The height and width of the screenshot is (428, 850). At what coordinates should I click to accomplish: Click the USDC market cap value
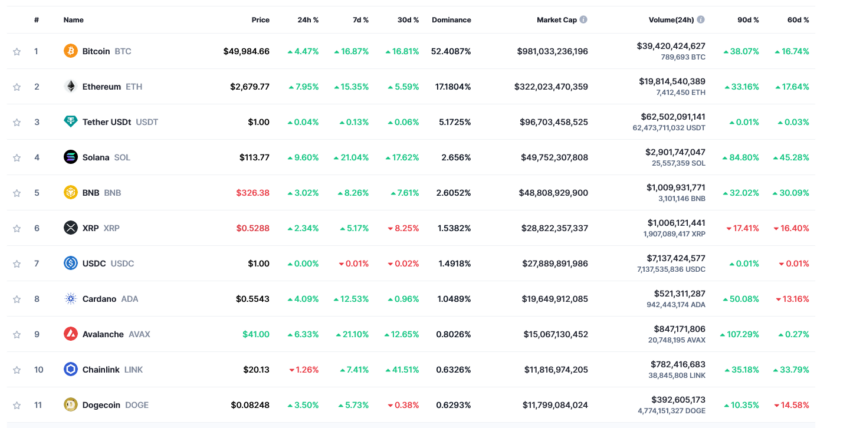(x=555, y=263)
